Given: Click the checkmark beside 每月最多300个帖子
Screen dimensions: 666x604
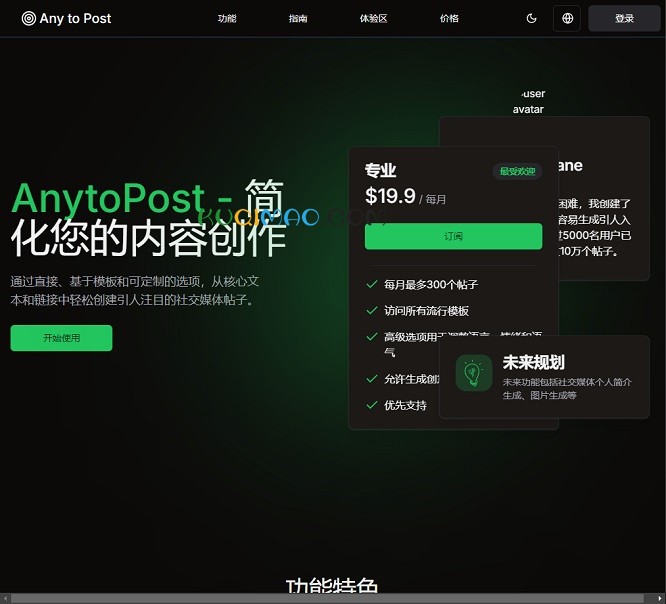Looking at the screenshot, I should click(372, 284).
